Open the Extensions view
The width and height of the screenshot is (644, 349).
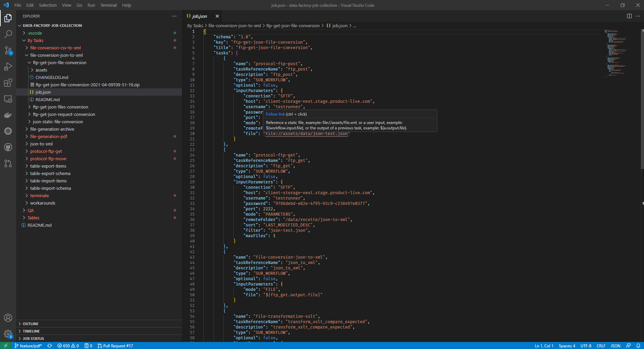[8, 83]
